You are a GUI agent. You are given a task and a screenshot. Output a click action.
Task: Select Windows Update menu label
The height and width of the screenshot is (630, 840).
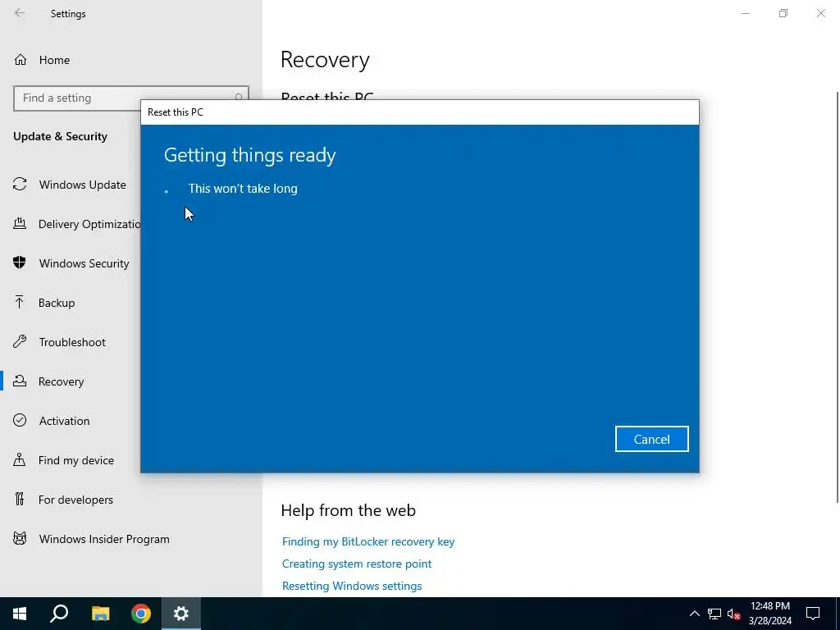point(83,185)
